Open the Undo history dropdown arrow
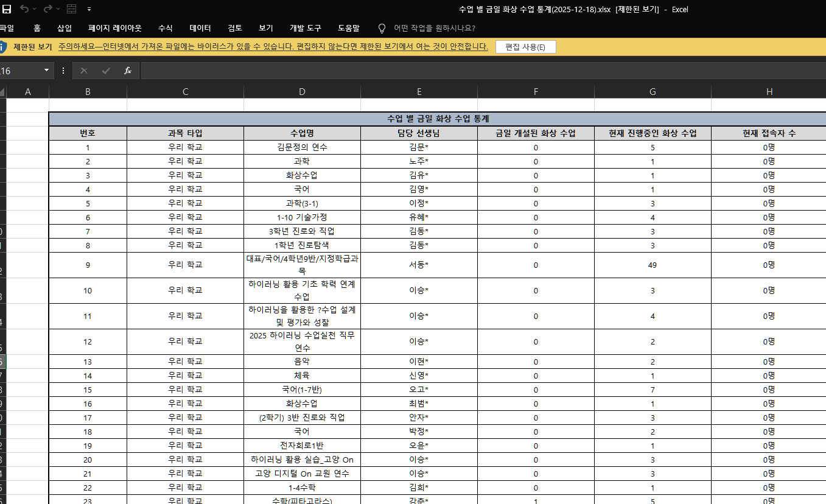Viewport: 826px width, 504px height. pos(35,9)
